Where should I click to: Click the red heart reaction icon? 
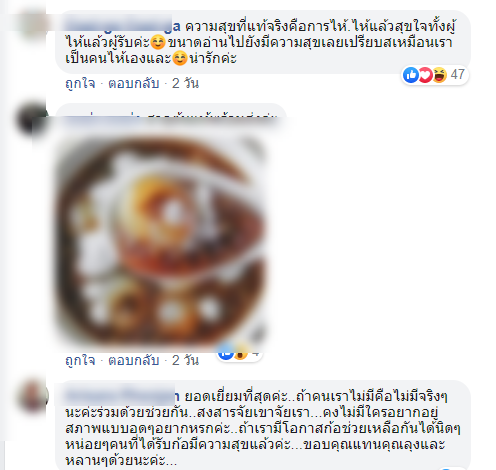pos(425,75)
